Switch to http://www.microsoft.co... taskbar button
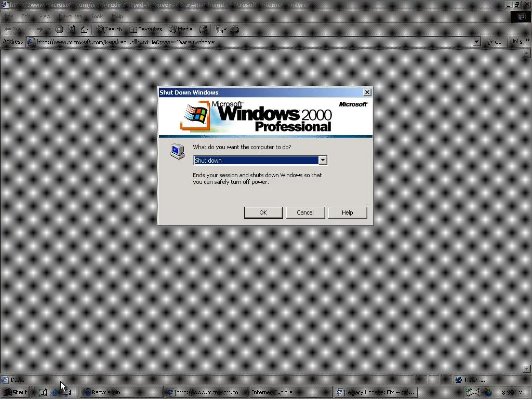The width and height of the screenshot is (532, 399). pos(206,392)
